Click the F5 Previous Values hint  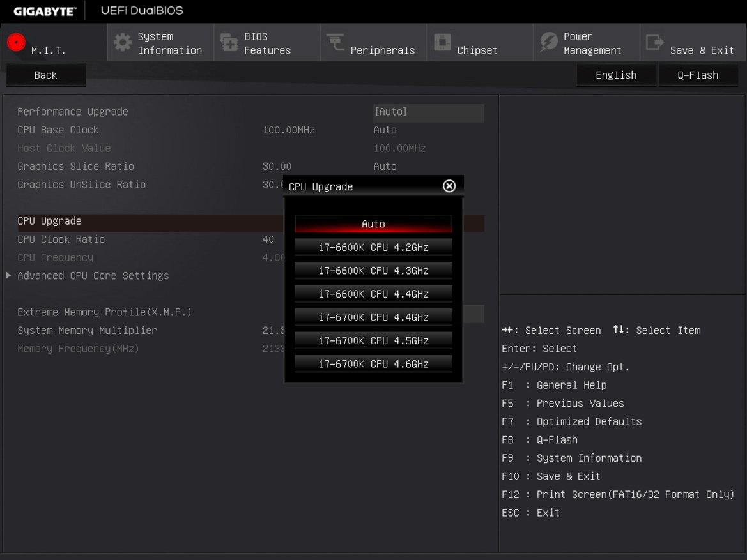tap(562, 404)
